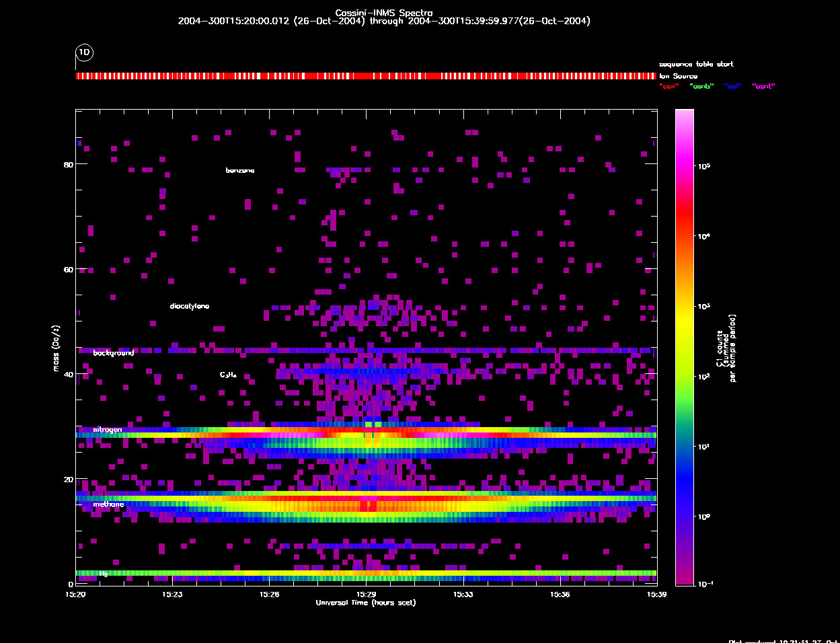Click the diacetylene annotation label
Screen dimensions: 840x643
point(190,307)
